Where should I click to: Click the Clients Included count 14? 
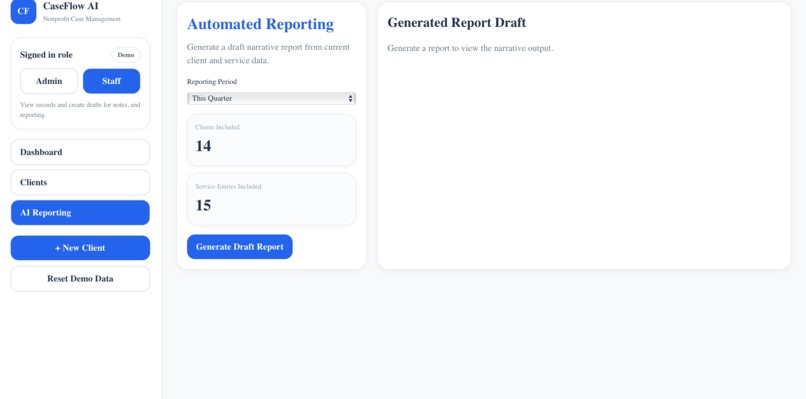tap(204, 146)
